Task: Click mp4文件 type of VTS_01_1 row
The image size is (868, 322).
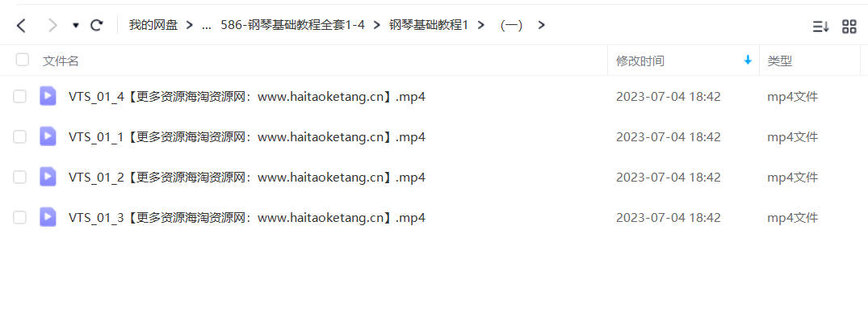Action: tap(792, 136)
